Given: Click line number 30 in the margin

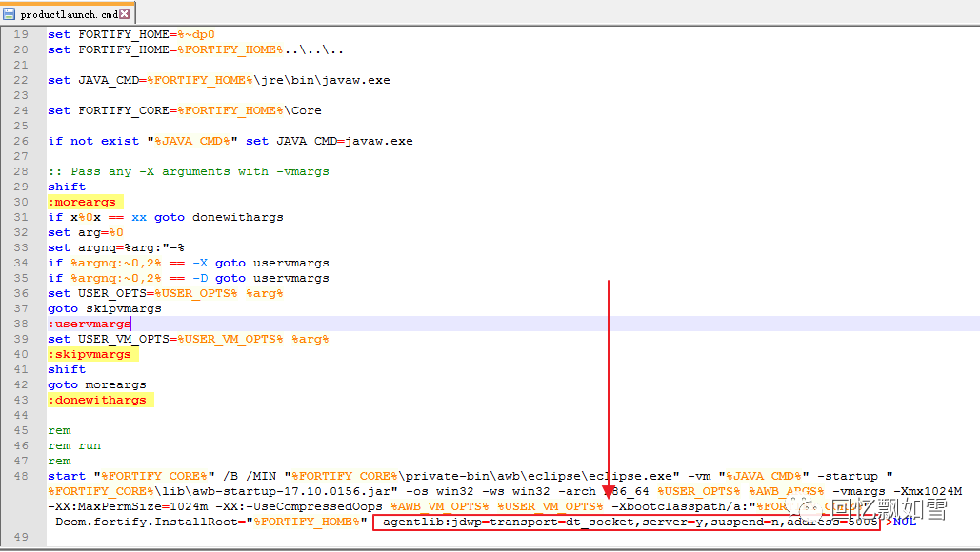Looking at the screenshot, I should (x=21, y=202).
